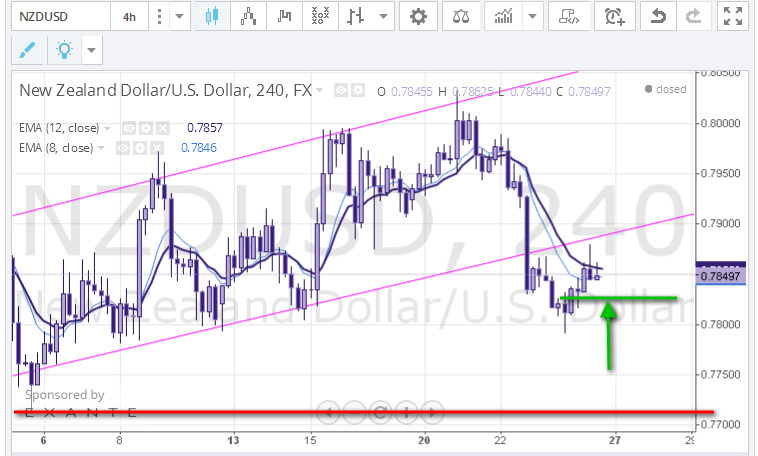Reset chart view with center control
Screen dimensions: 758x456
380,412
